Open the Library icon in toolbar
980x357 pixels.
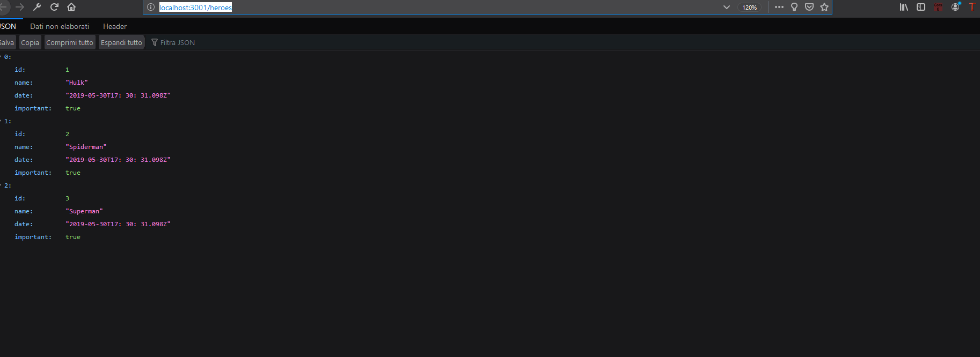(x=904, y=7)
